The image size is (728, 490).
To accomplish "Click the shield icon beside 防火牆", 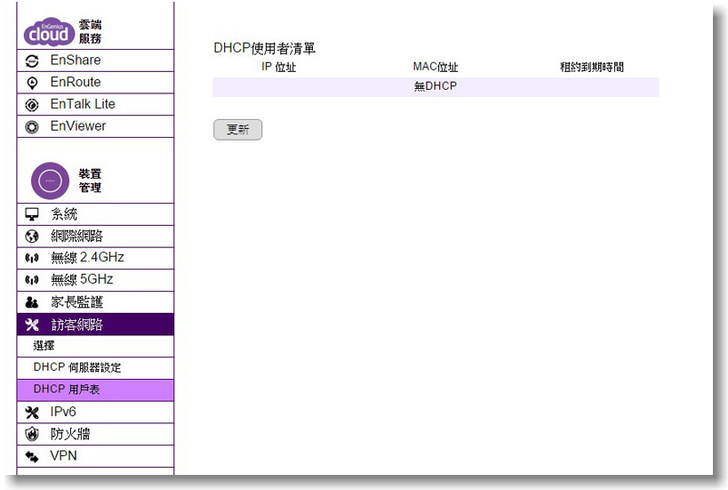I will coord(31,434).
